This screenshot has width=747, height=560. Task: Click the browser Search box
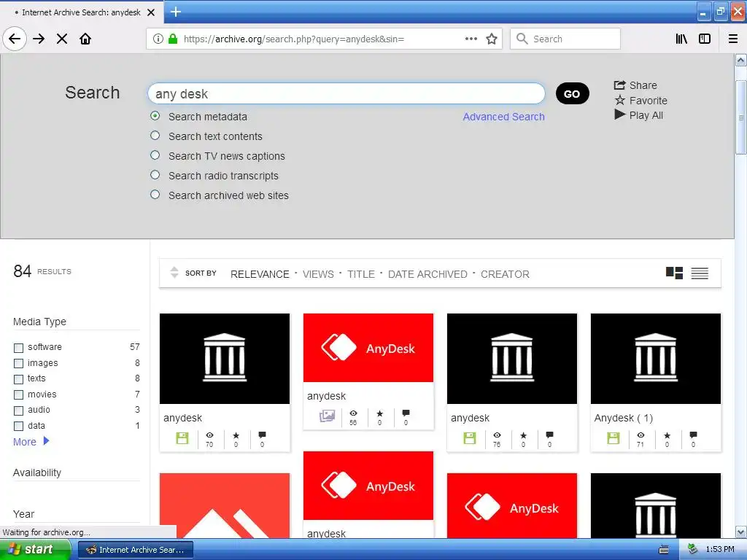coord(565,39)
